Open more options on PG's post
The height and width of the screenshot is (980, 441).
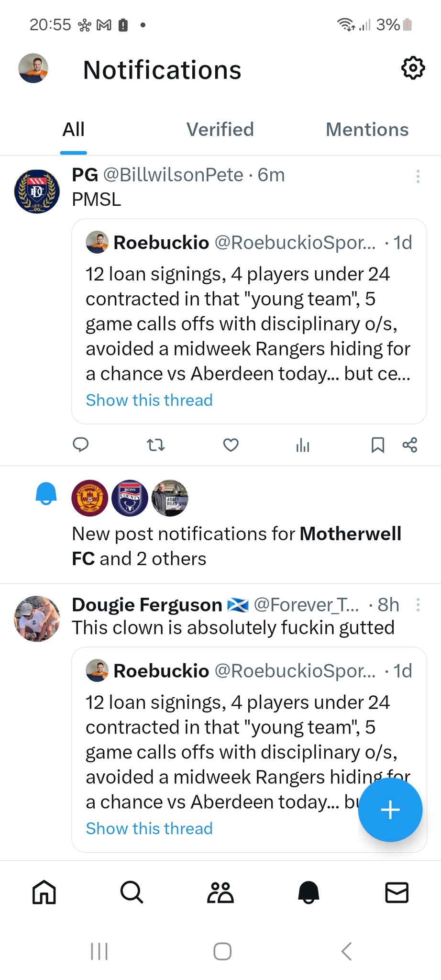coord(418,176)
